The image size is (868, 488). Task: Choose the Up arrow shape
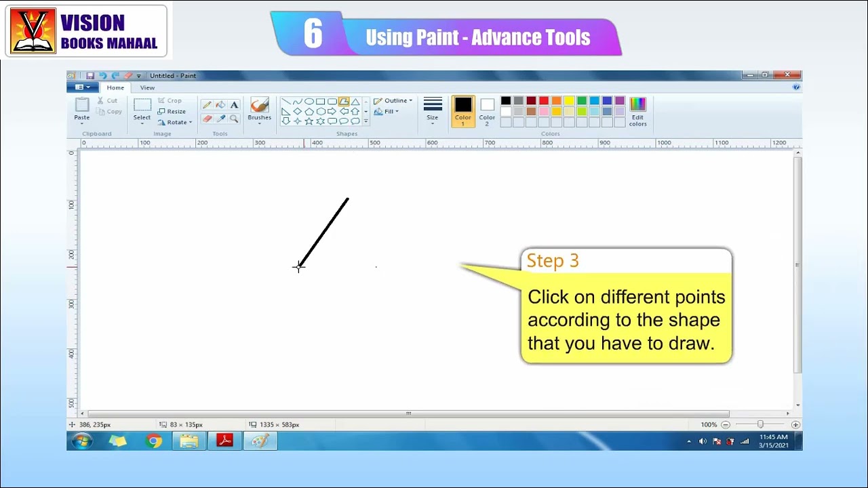point(355,112)
